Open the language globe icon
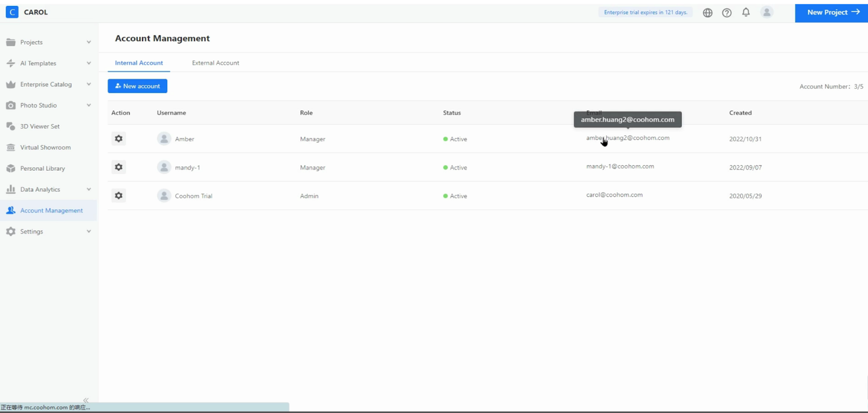Viewport: 868px width, 413px height. tap(707, 12)
